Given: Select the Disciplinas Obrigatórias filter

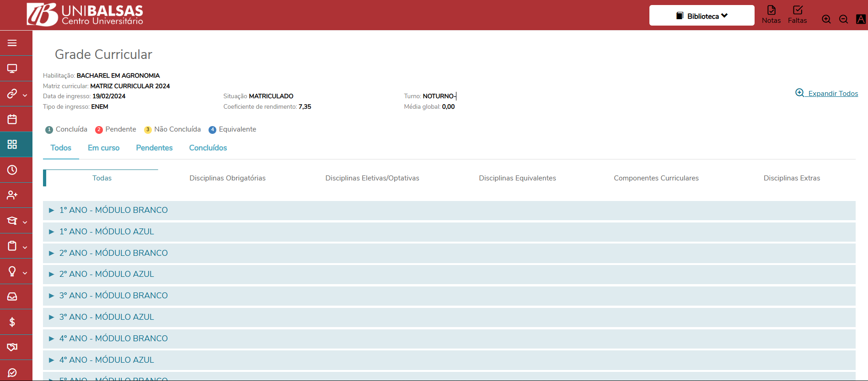Looking at the screenshot, I should coord(227,178).
